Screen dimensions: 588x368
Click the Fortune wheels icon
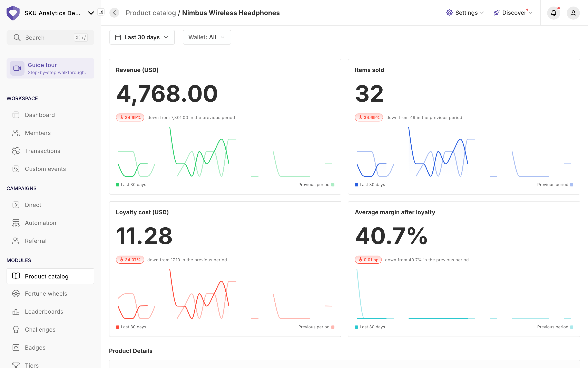tap(16, 294)
